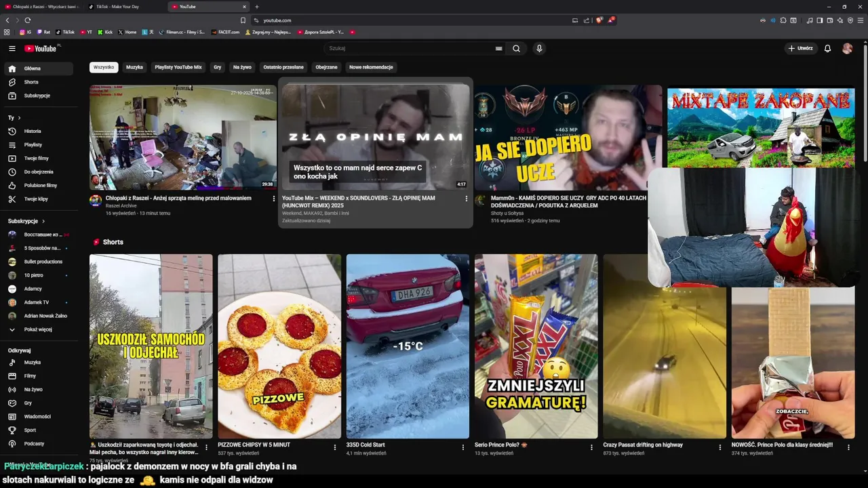Explore Filmy category in sidebar
The height and width of the screenshot is (488, 868).
[39, 375]
